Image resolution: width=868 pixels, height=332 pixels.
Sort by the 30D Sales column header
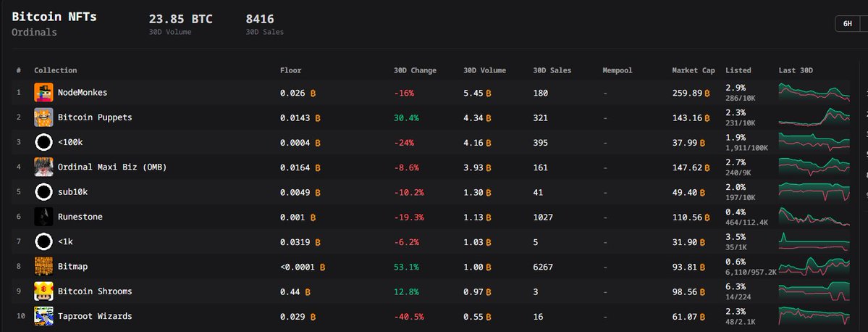552,70
